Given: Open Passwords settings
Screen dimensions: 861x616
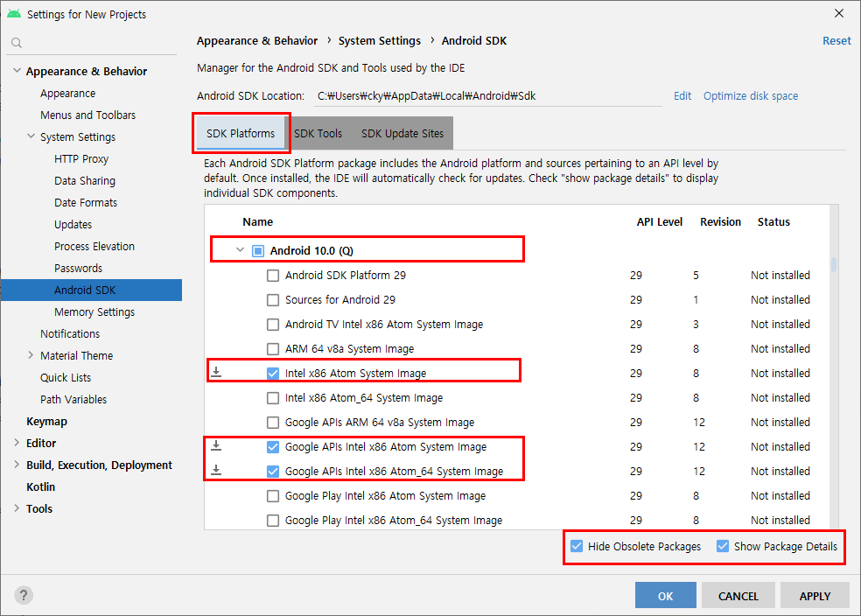Looking at the screenshot, I should (x=78, y=268).
